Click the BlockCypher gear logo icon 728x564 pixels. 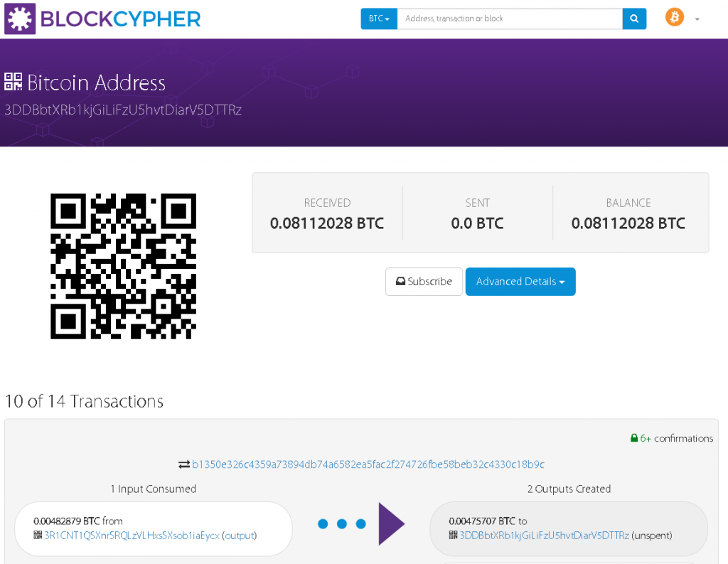click(x=20, y=18)
